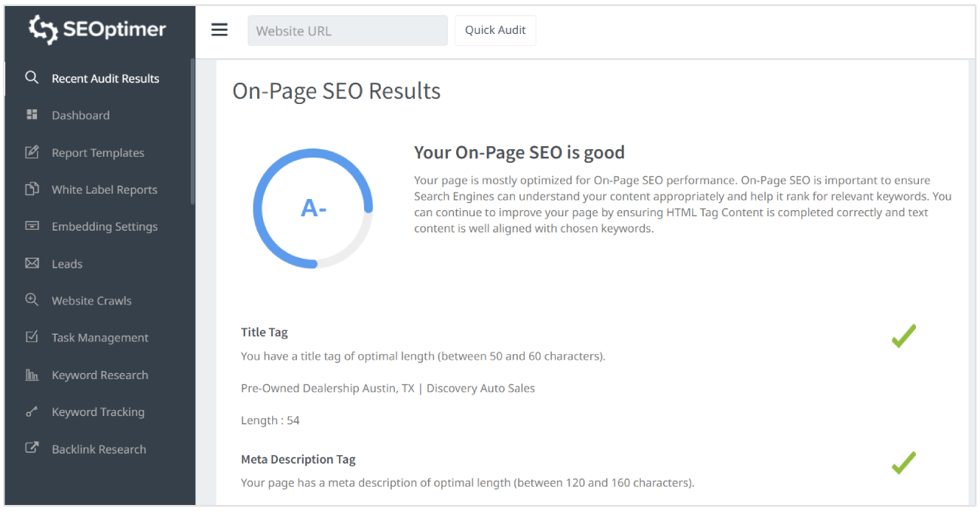Image resolution: width=980 pixels, height=511 pixels.
Task: Click the Title Tag green checkmark
Action: (903, 335)
